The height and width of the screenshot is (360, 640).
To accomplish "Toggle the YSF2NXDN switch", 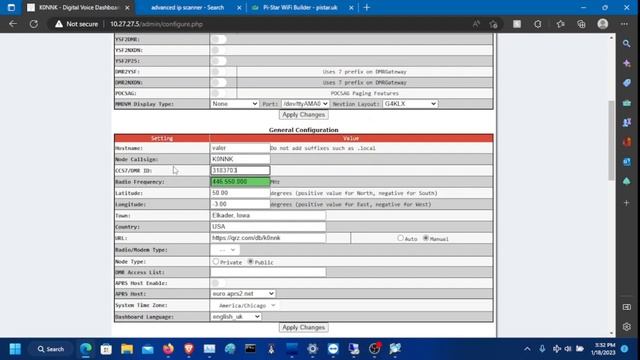I will [x=219, y=50].
